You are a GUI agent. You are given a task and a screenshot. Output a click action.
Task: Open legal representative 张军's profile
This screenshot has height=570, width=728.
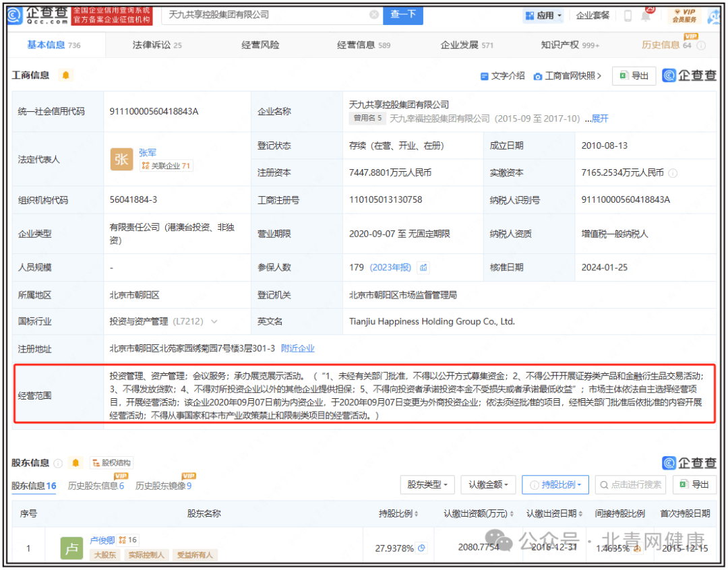[148, 153]
